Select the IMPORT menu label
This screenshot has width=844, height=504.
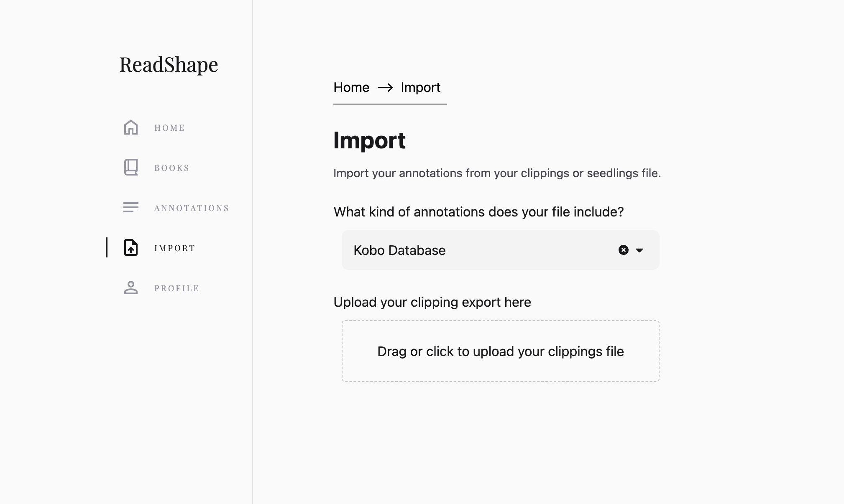174,248
